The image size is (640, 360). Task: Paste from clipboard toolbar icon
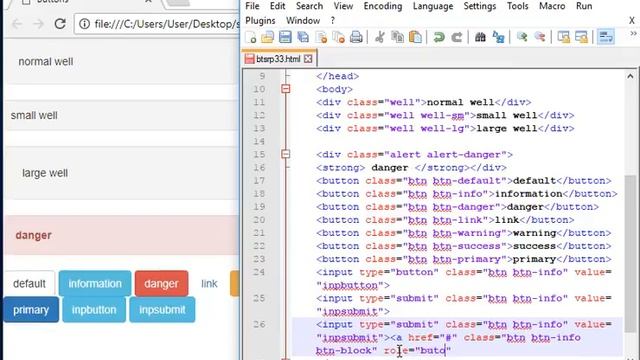(x=415, y=38)
